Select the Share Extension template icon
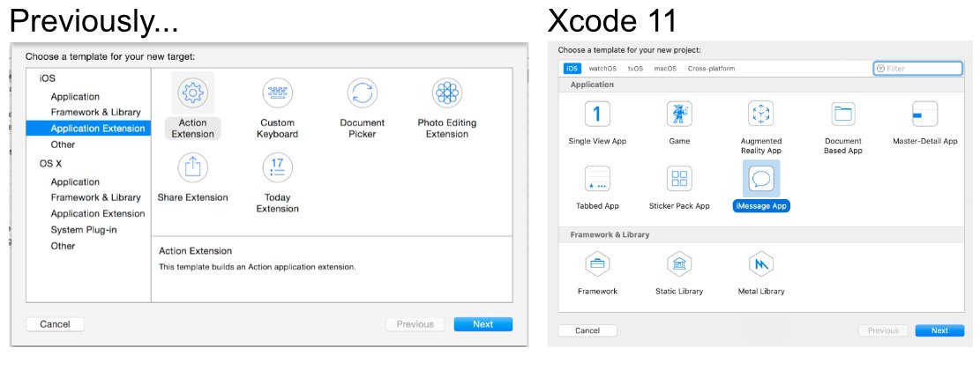This screenshot has width=980, height=370. tap(192, 167)
